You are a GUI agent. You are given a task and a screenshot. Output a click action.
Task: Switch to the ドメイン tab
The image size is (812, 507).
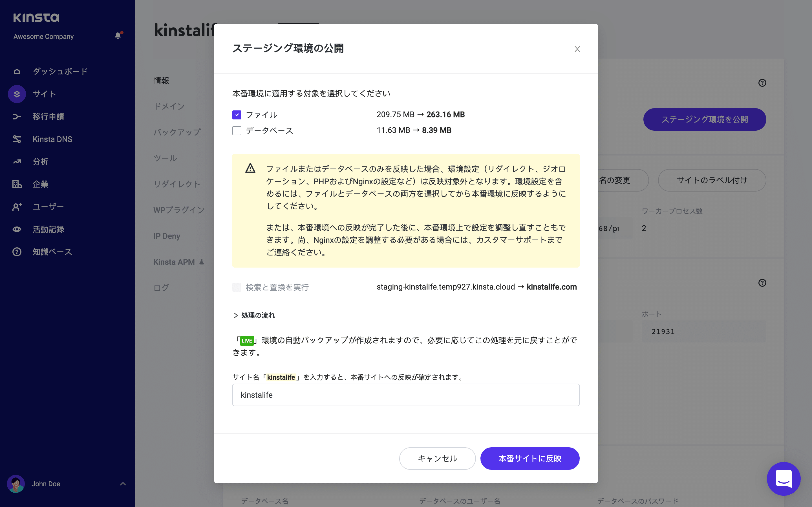[169, 106]
